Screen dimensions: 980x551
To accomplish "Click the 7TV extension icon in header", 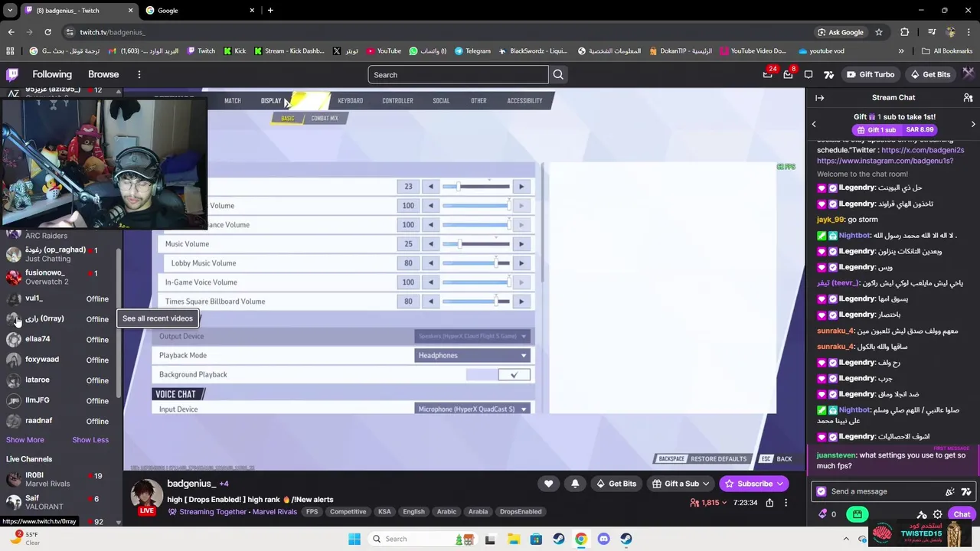I will (829, 74).
